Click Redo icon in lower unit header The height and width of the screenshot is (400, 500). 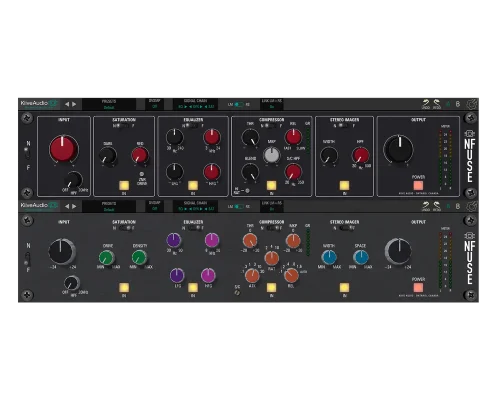(436, 206)
